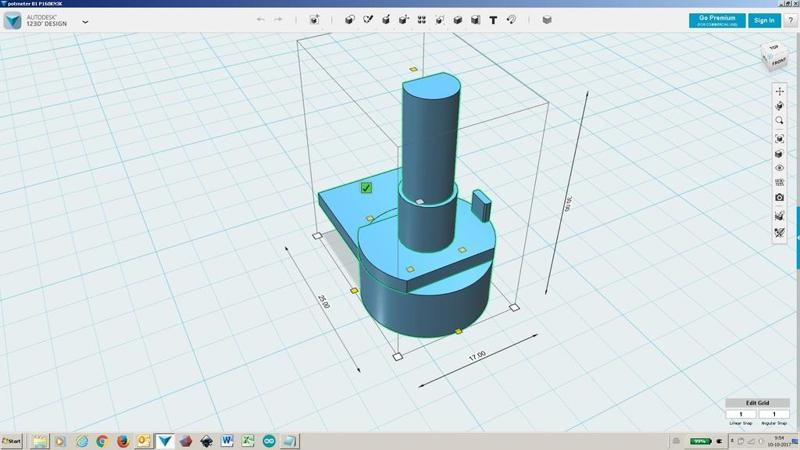
Task: Open the Measure tool
Action: [476, 20]
